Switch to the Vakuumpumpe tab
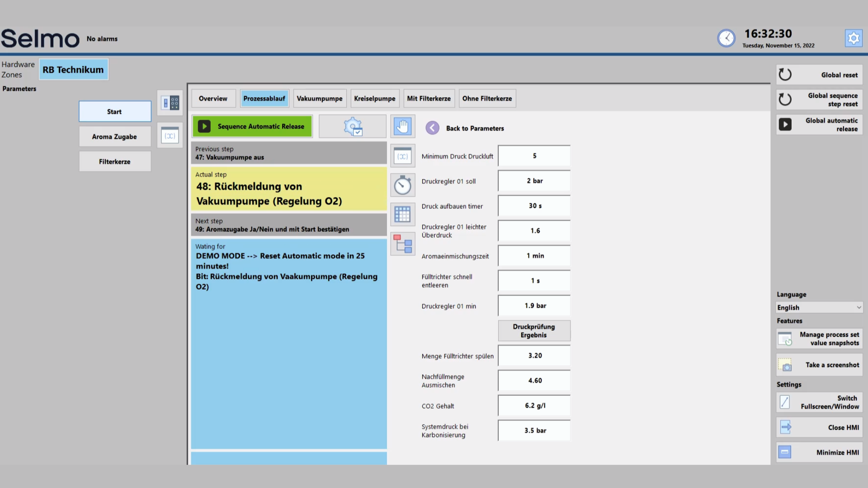Image resolution: width=868 pixels, height=488 pixels. click(x=319, y=99)
